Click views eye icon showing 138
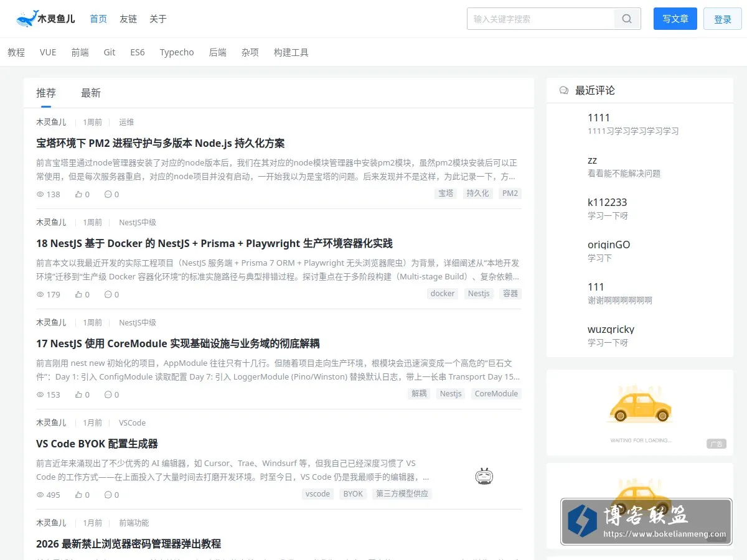This screenshot has width=747, height=560. (40, 194)
